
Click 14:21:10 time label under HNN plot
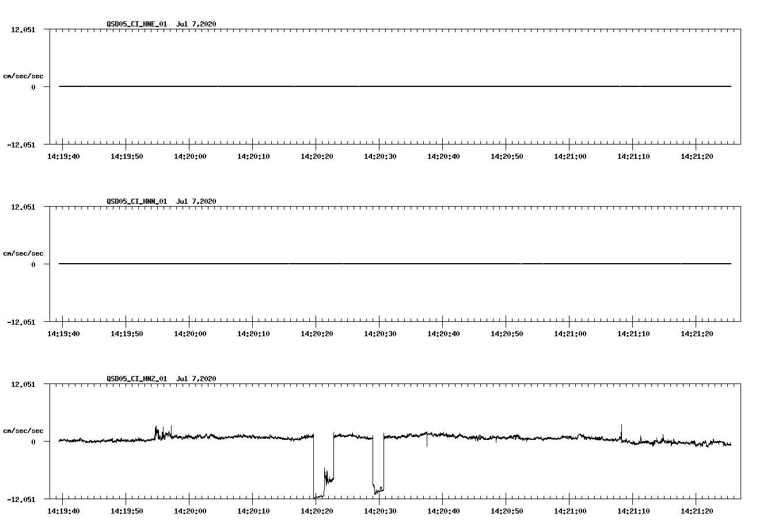[633, 333]
